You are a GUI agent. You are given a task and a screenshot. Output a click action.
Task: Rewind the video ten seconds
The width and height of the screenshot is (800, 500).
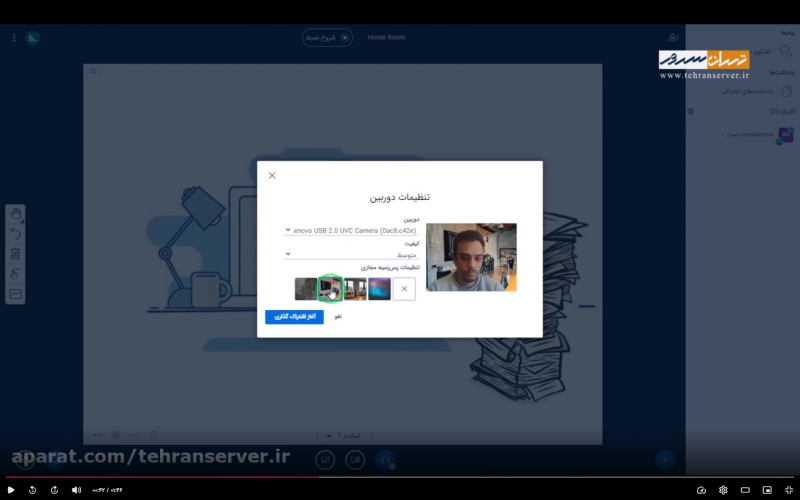pyautogui.click(x=33, y=490)
